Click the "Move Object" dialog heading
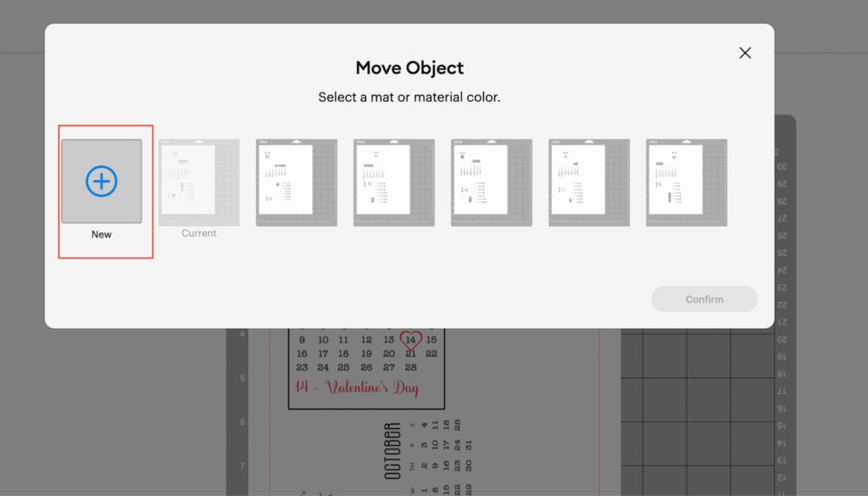868x496 pixels. tap(409, 69)
